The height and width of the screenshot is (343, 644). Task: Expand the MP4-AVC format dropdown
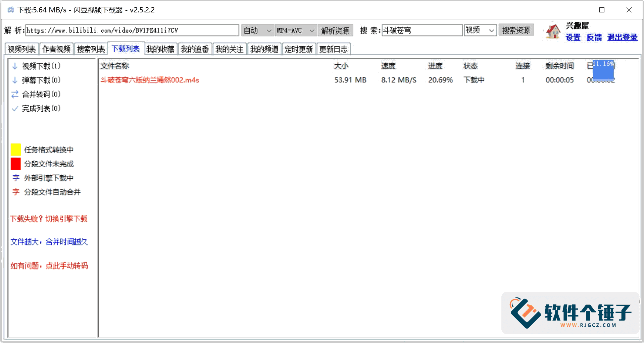[x=296, y=31]
